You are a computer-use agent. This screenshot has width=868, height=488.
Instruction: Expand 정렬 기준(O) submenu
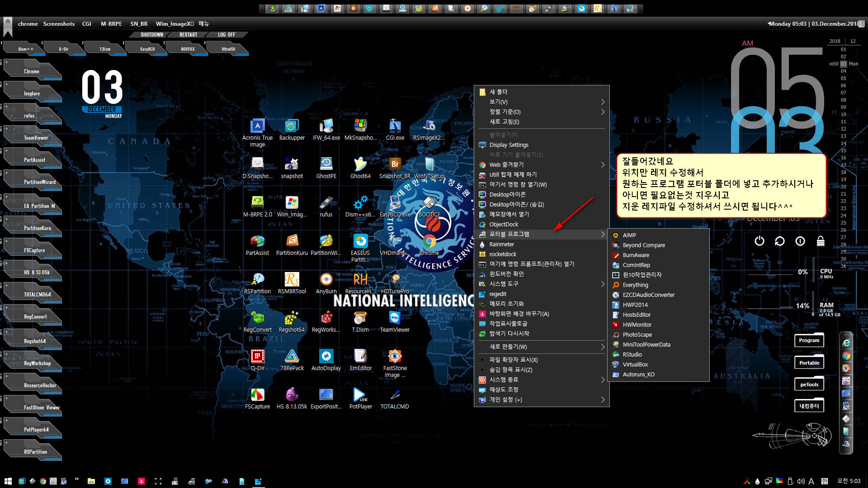[x=542, y=112]
